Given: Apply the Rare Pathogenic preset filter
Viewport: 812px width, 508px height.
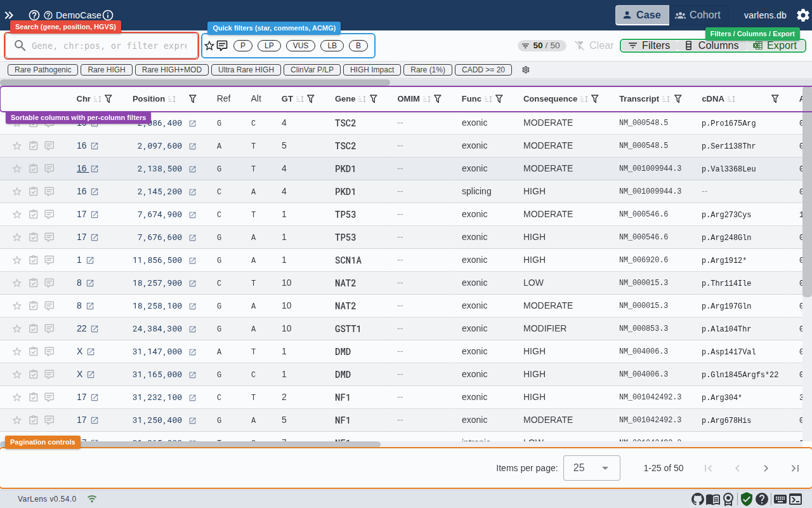Looking at the screenshot, I should [42, 70].
